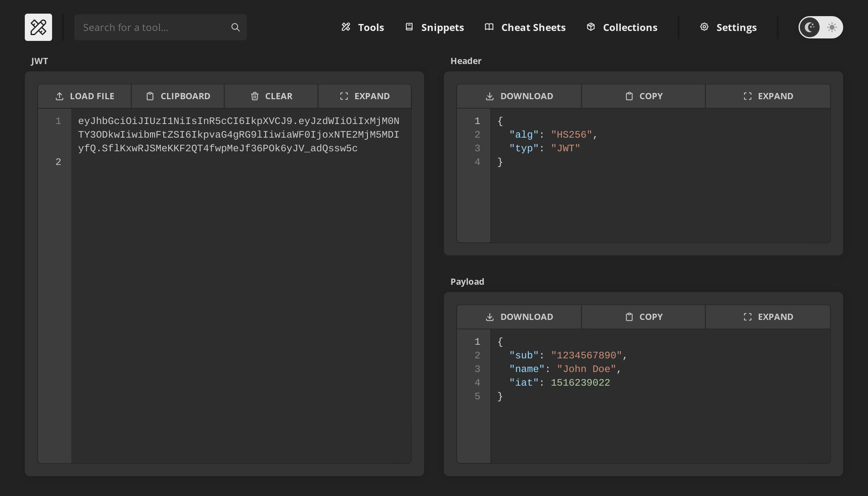Image resolution: width=868 pixels, height=496 pixels.
Task: Click CLEAR in the JWT panel
Action: coord(271,96)
